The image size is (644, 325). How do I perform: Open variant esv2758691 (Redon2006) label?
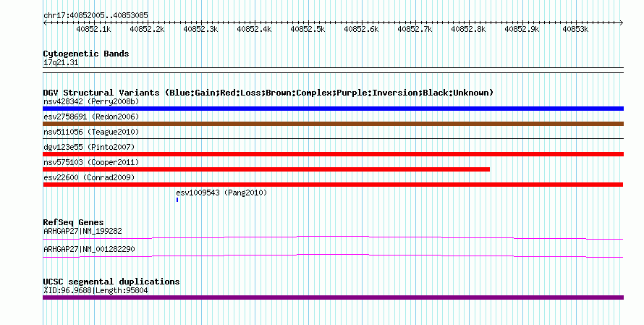(x=91, y=117)
